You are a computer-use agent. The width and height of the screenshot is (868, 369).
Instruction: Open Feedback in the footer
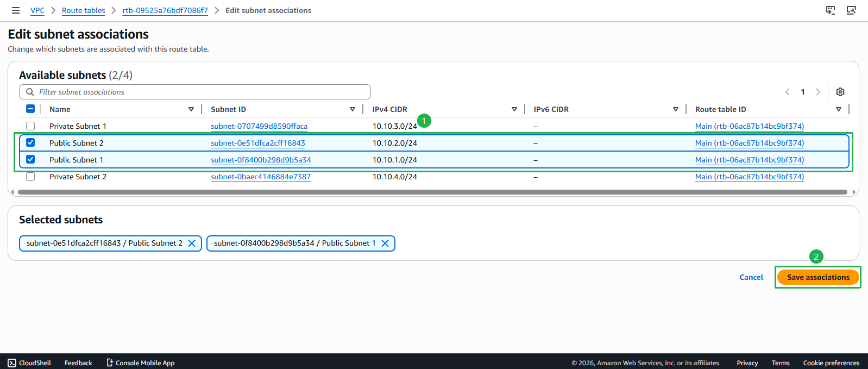click(78, 362)
